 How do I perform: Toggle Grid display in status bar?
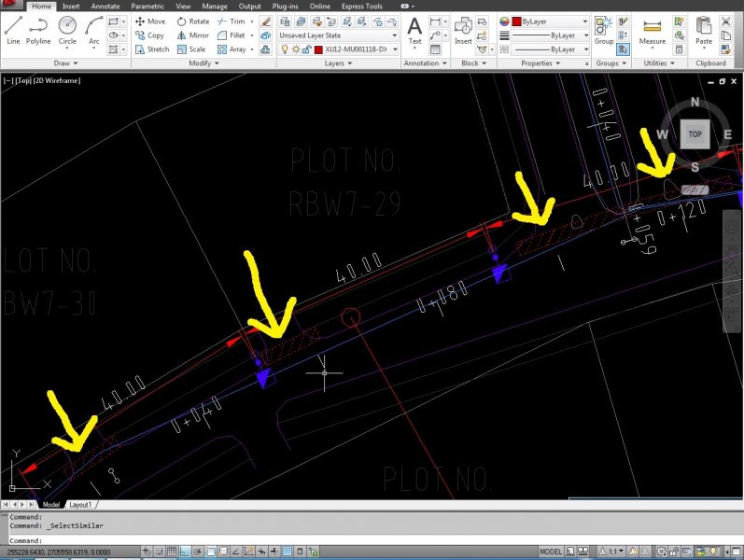tap(172, 552)
